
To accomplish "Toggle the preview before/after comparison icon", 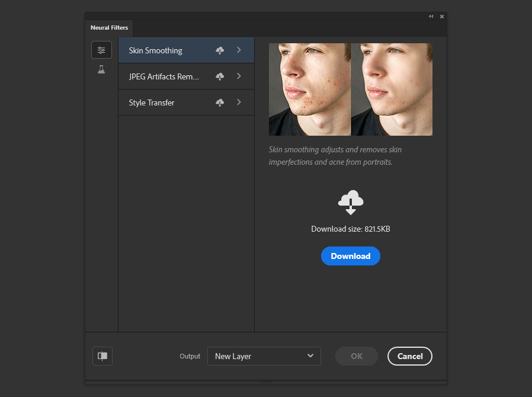I will (x=102, y=356).
